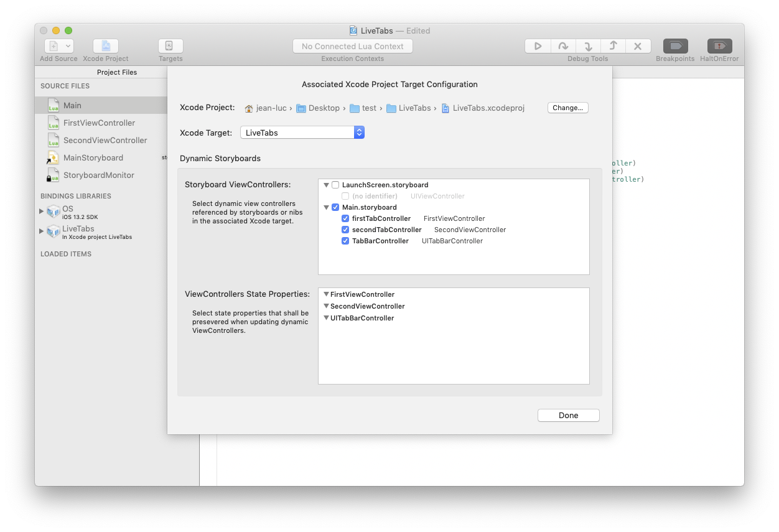The image size is (779, 532).
Task: Click the Xcode Project toolbar icon
Action: (x=106, y=46)
